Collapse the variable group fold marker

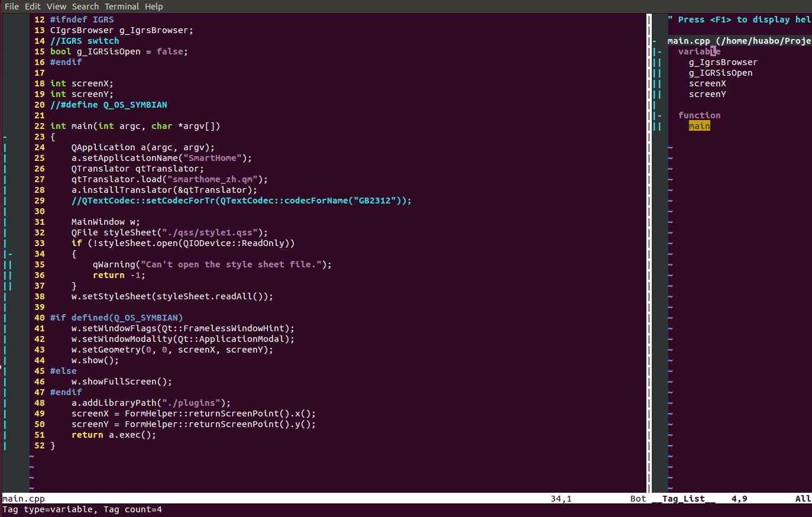point(660,51)
